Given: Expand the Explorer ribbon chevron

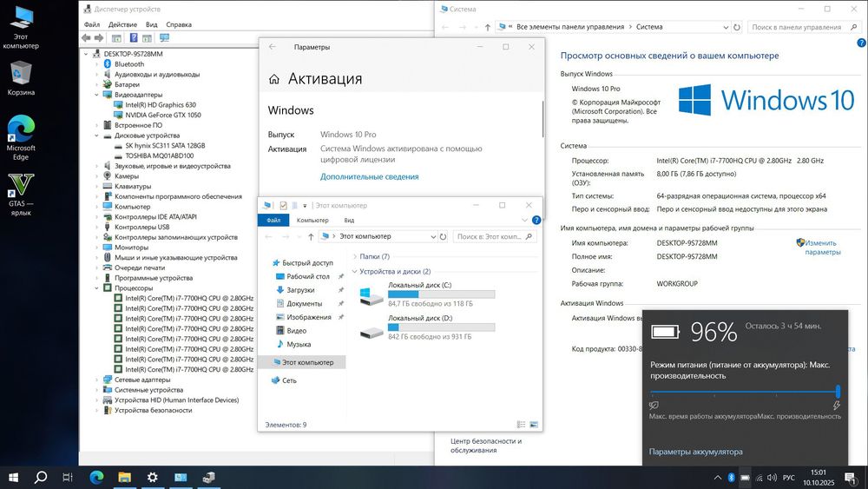Looking at the screenshot, I should point(524,221).
